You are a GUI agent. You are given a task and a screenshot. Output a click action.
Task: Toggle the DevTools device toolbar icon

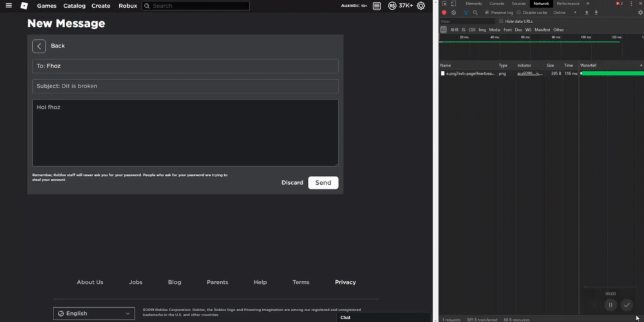(x=453, y=4)
